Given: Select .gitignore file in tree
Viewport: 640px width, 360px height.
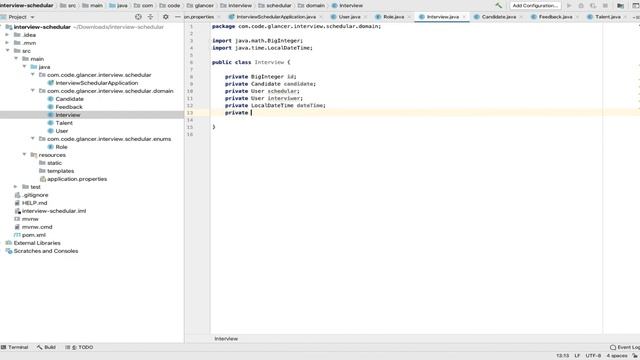Looking at the screenshot, I should pos(35,195).
